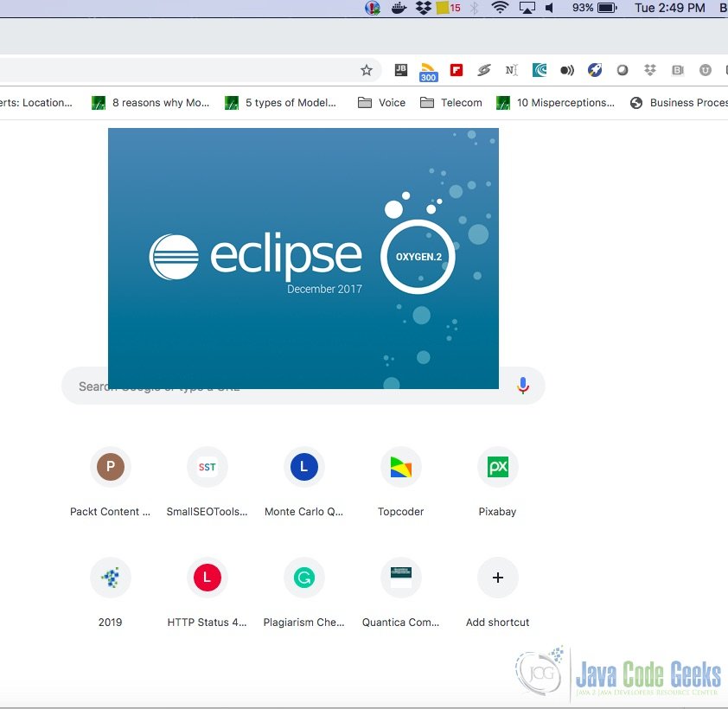Open the Wi-Fi status menu
This screenshot has width=728, height=709.
pyautogui.click(x=500, y=8)
